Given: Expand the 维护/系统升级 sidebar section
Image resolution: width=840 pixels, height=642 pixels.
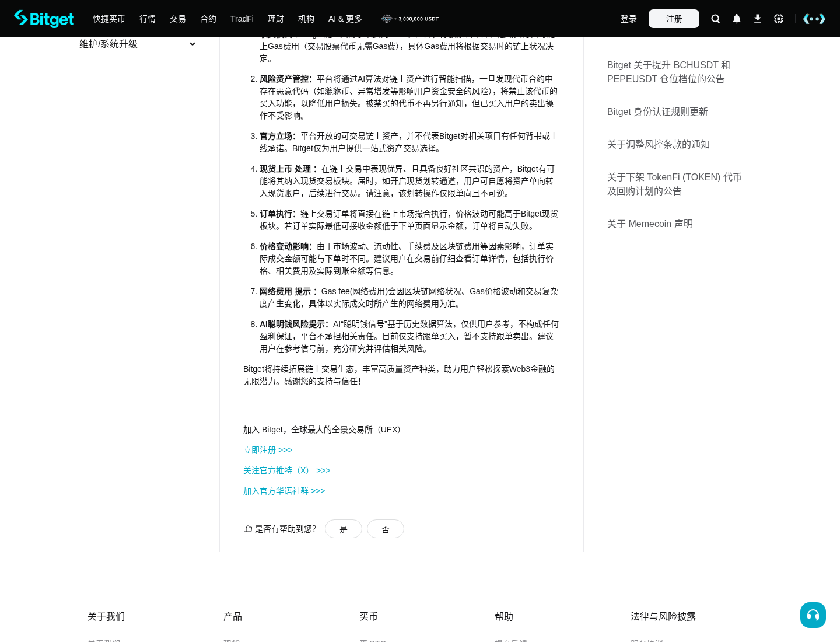Looking at the screenshot, I should [x=138, y=44].
